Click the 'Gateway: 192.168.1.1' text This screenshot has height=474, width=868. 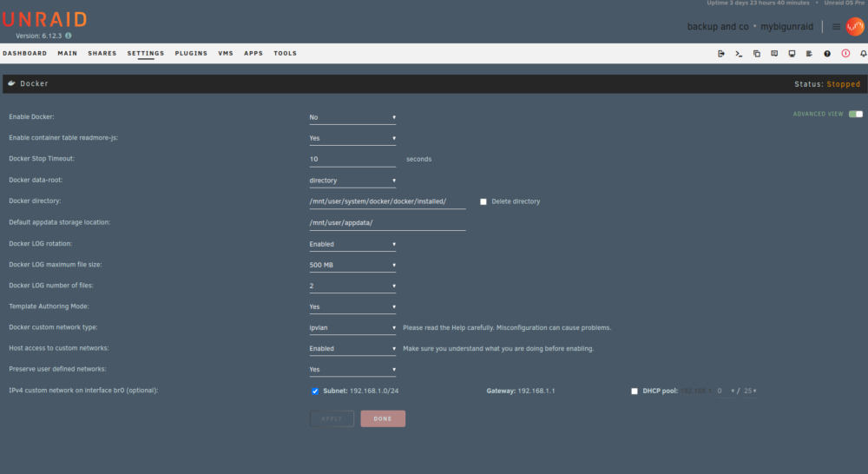tap(520, 391)
